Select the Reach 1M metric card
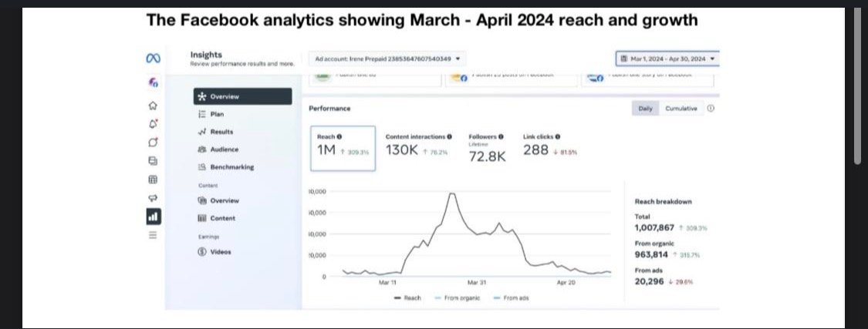Image resolution: width=868 pixels, height=329 pixels. coord(343,149)
